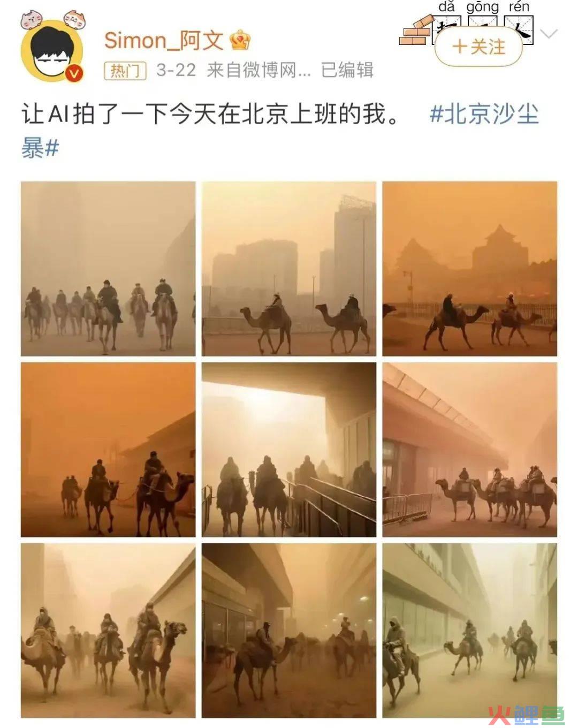
Task: Open the bottom-left image of masked camel riders
Action: pos(108,631)
